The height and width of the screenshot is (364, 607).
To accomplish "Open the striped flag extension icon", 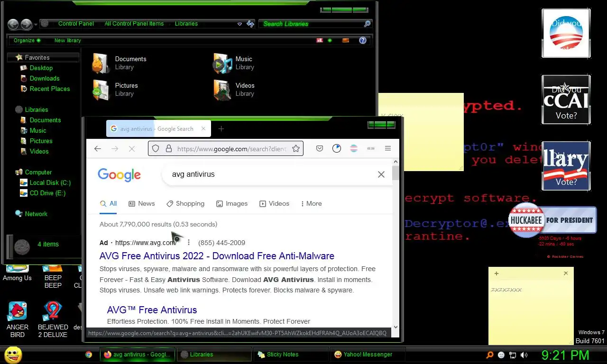I will 354,149.
